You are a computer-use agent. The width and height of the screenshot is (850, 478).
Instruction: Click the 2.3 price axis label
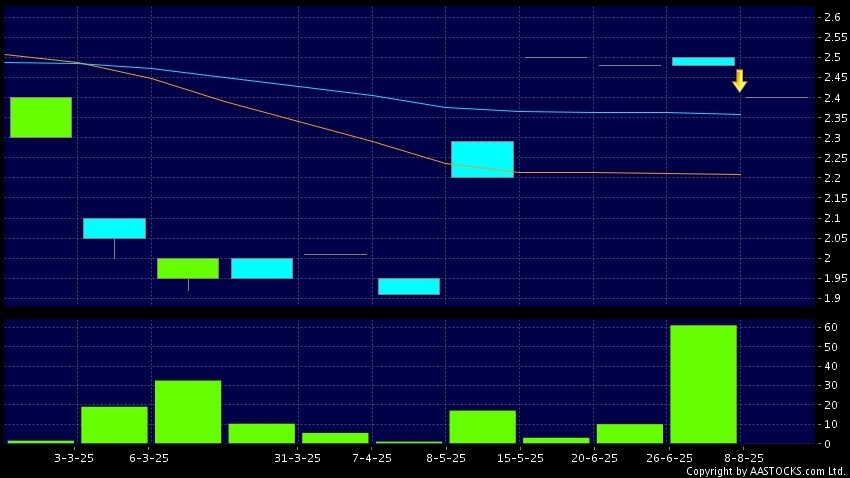(832, 138)
